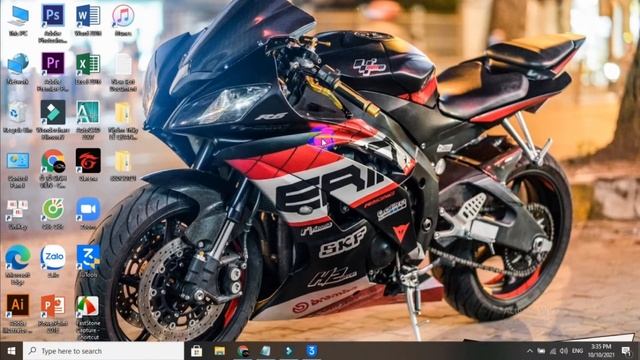
Task: Open the iTunes desktop shortcut
Action: pos(123,20)
